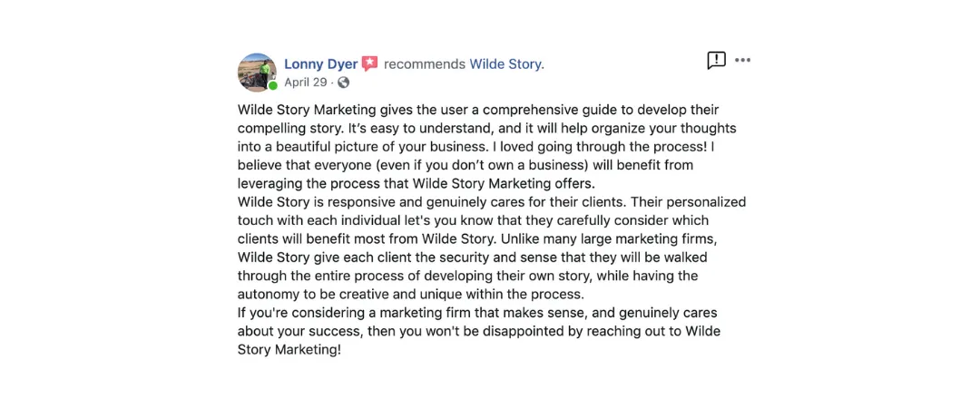Click the line "autonomy to be creative and unique"
Image resolution: width=980 pixels, height=408 pixels.
[410, 295]
